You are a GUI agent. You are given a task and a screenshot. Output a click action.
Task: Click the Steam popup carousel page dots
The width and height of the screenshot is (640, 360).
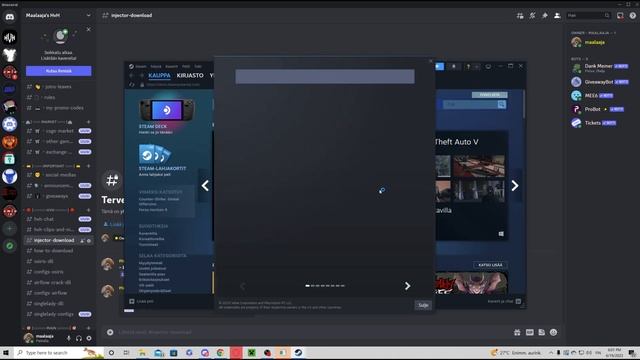325,286
